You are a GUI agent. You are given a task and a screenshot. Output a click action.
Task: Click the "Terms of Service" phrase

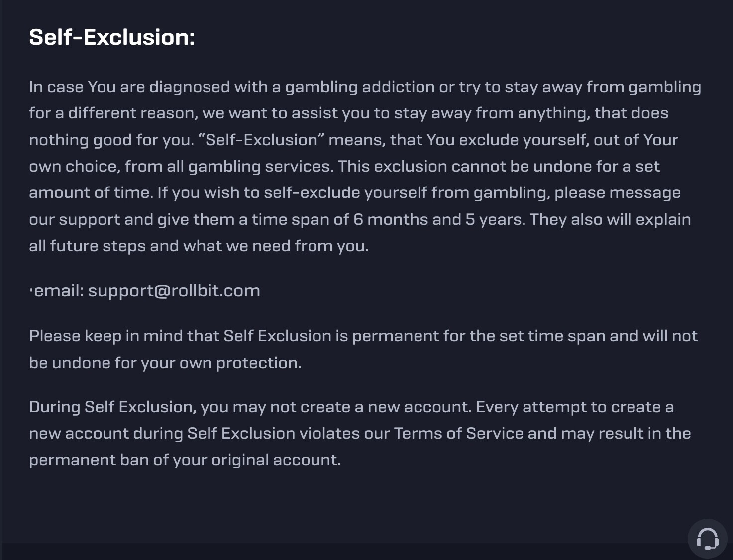tap(459, 433)
